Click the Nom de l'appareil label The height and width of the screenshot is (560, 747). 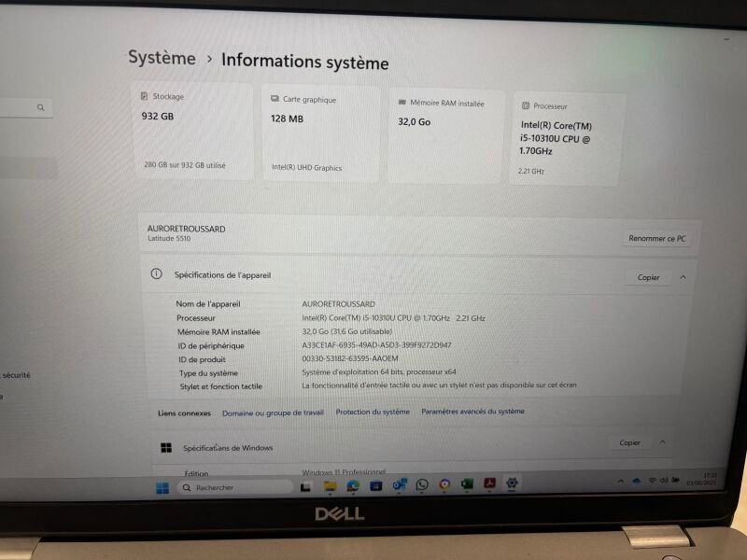point(208,304)
